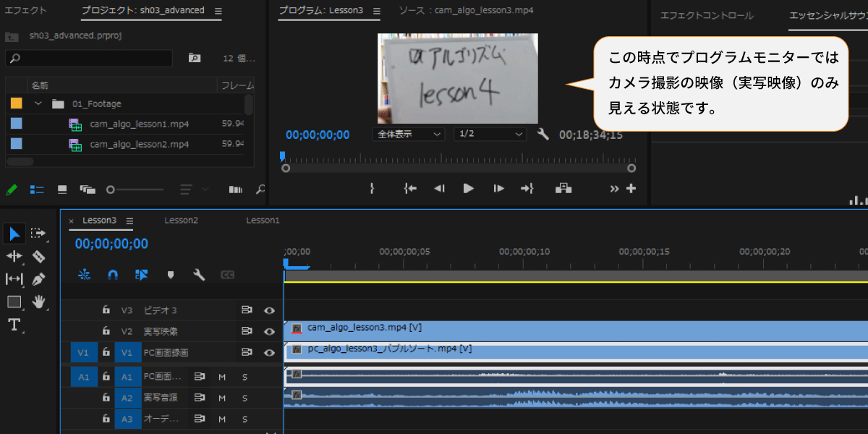Hide the V1 PC画面録画 track output

tap(269, 352)
